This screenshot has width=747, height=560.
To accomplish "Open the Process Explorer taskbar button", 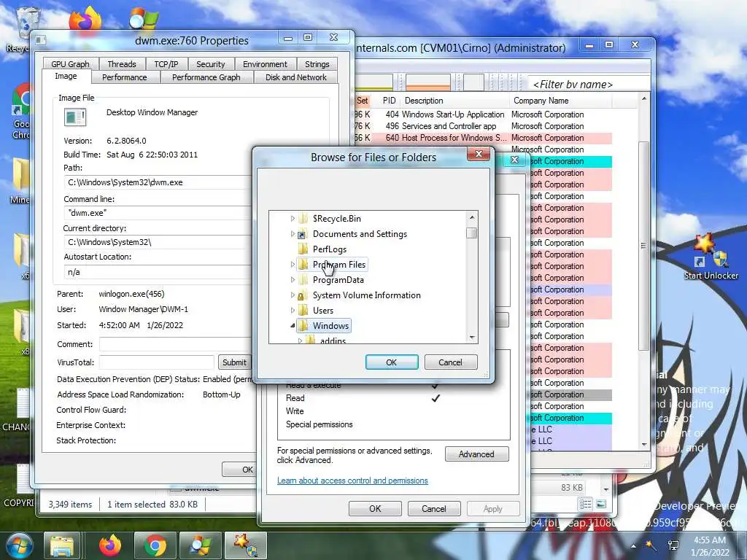I will [201, 545].
